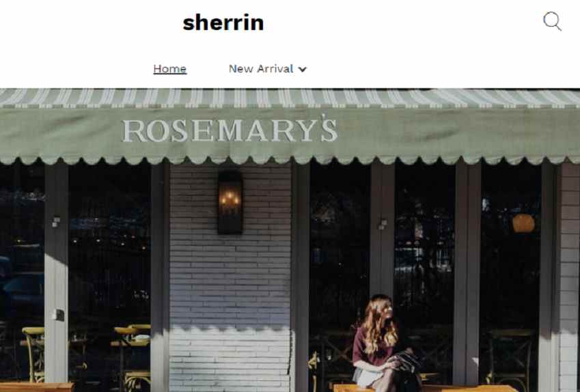Click the small wall sconce on the left pillar
This screenshot has height=392, width=580.
pyautogui.click(x=56, y=221)
